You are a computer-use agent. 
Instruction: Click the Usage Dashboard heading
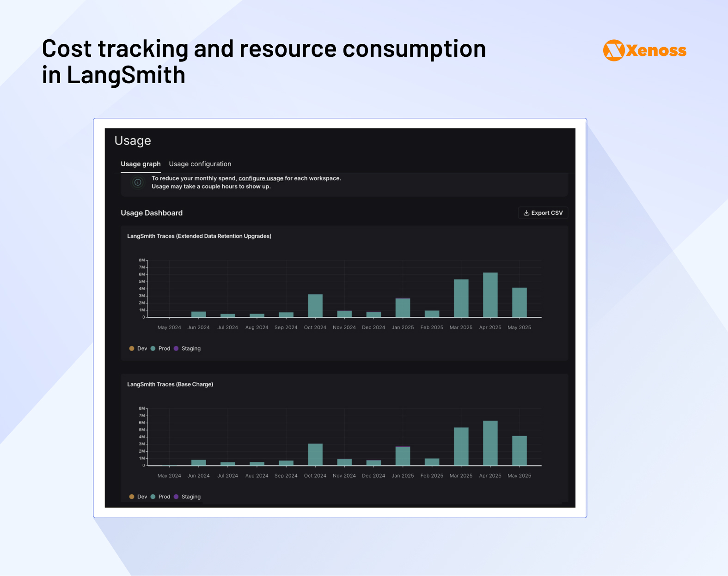[152, 213]
